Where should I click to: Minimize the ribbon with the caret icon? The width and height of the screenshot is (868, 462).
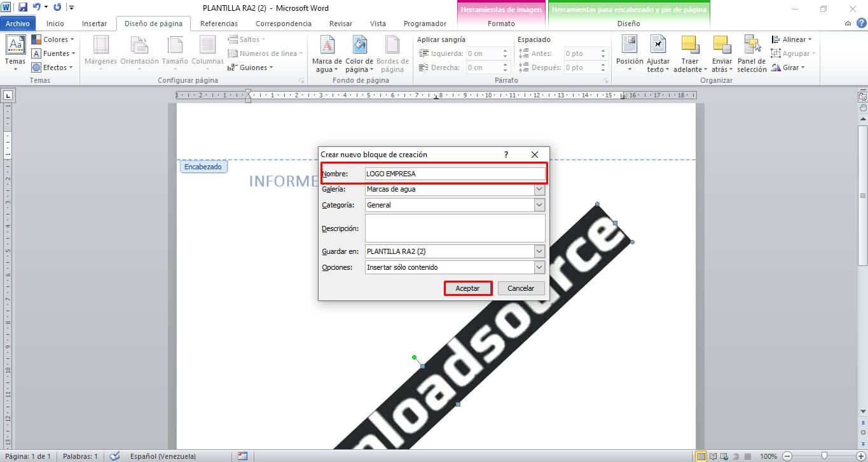tap(848, 24)
